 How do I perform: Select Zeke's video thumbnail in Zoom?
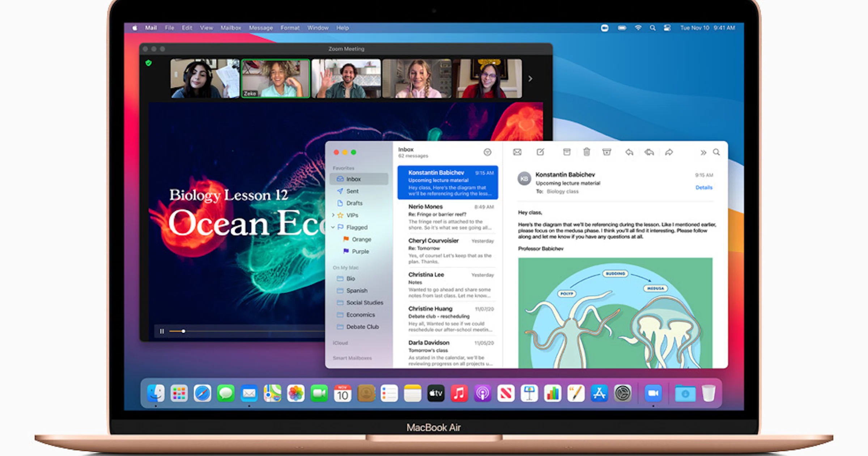pyautogui.click(x=276, y=78)
